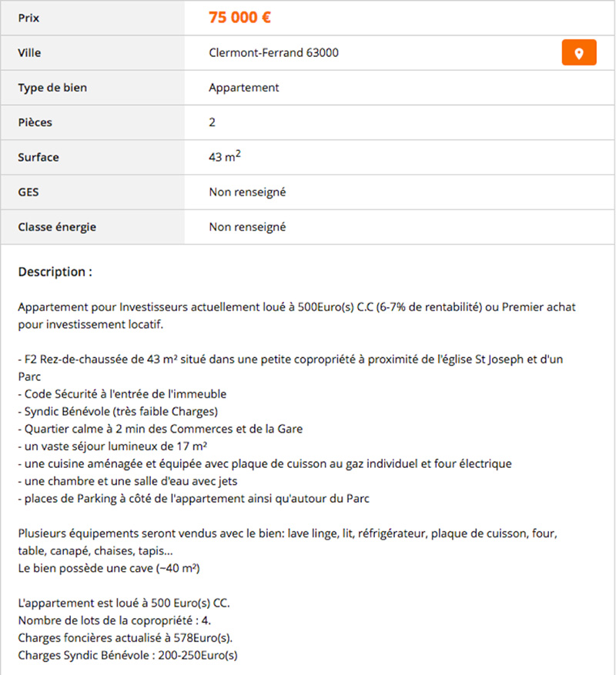Click the first paragraph about Investisseurs
The width and height of the screenshot is (616, 675).
pyautogui.click(x=296, y=316)
